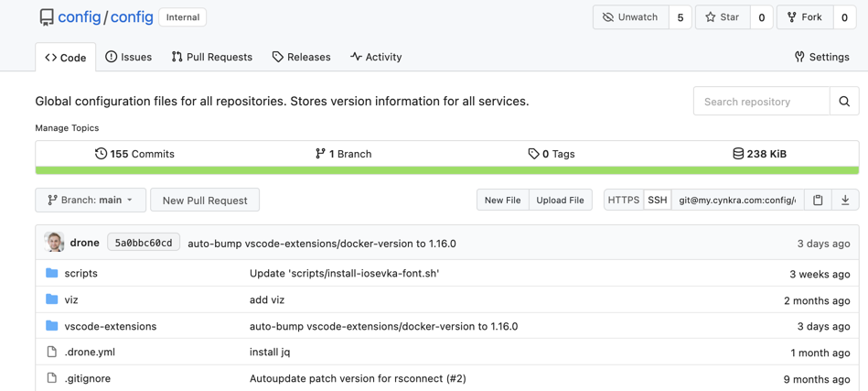Open the Issues tab
This screenshot has width=868, height=391.
(x=129, y=57)
